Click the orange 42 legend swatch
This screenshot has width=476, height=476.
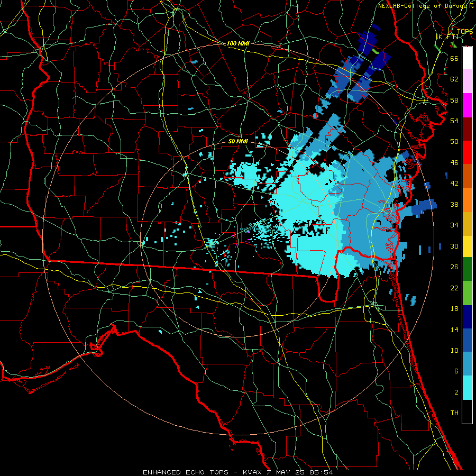(x=467, y=200)
